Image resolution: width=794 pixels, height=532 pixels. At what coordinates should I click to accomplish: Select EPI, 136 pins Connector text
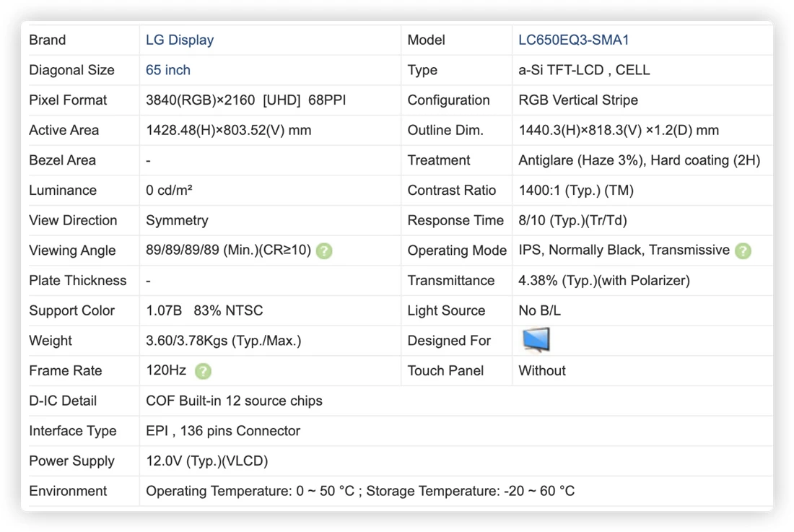(x=223, y=431)
